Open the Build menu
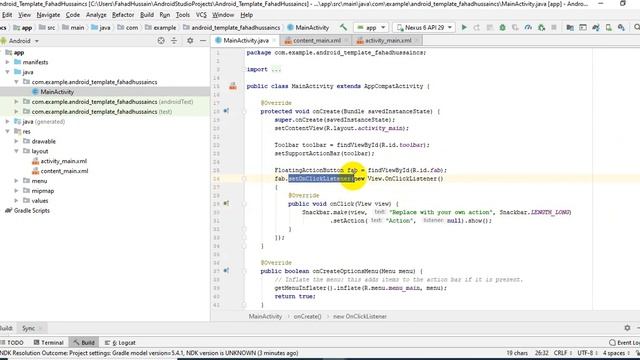 (147, 15)
